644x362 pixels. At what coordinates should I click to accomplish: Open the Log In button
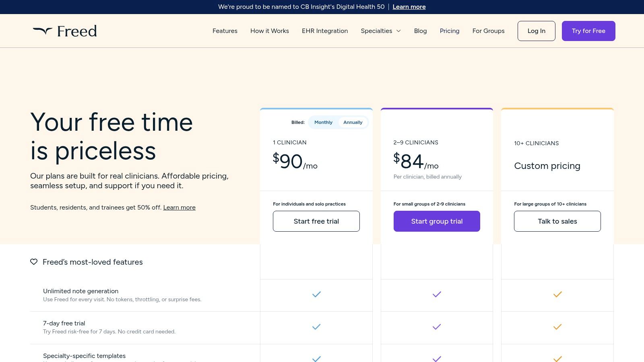536,31
